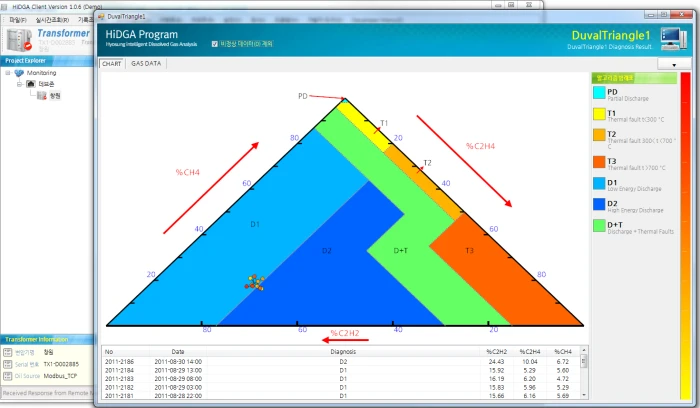
Task: Select table row 2011-2181
Action: tap(341, 396)
